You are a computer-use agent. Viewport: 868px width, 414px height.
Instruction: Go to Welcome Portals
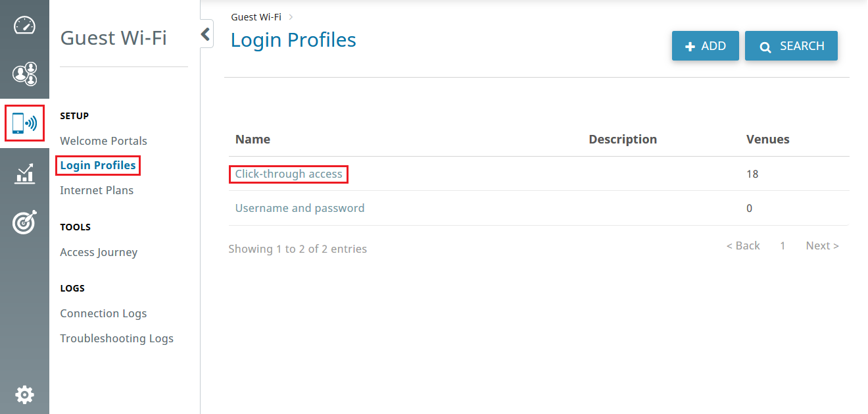(103, 141)
